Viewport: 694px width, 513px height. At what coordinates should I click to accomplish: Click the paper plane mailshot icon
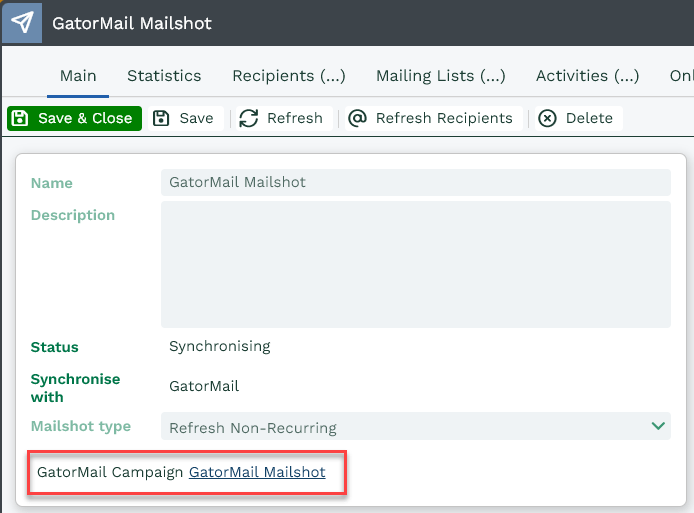pos(21,22)
